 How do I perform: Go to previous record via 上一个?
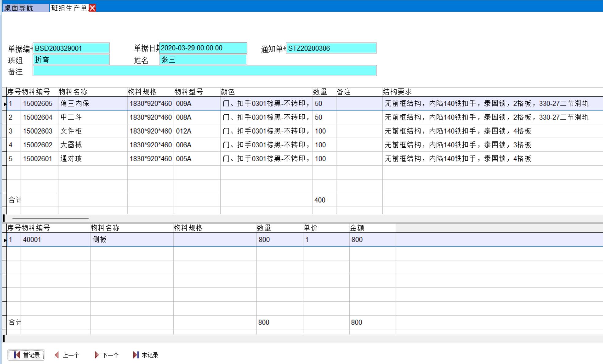(67, 355)
